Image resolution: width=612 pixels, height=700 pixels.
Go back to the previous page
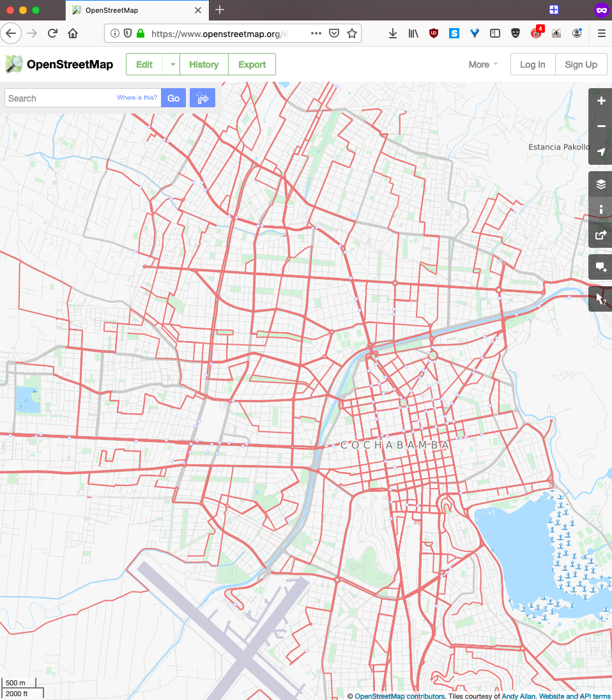tap(11, 33)
